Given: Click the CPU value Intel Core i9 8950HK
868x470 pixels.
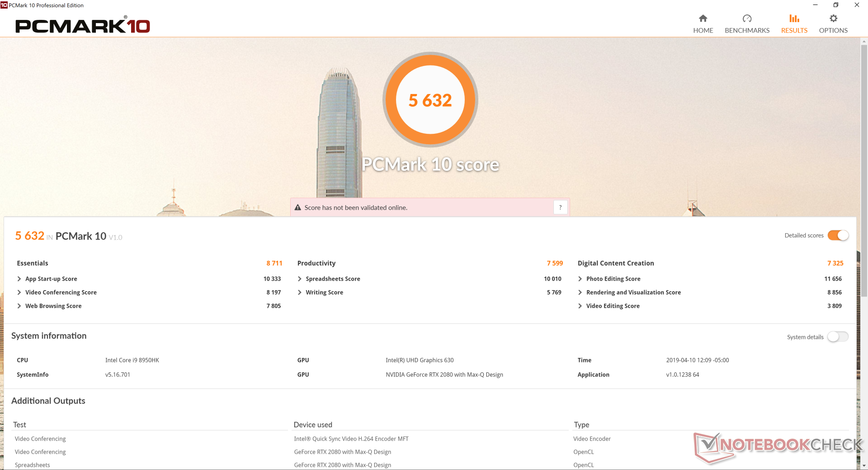Looking at the screenshot, I should point(132,360).
